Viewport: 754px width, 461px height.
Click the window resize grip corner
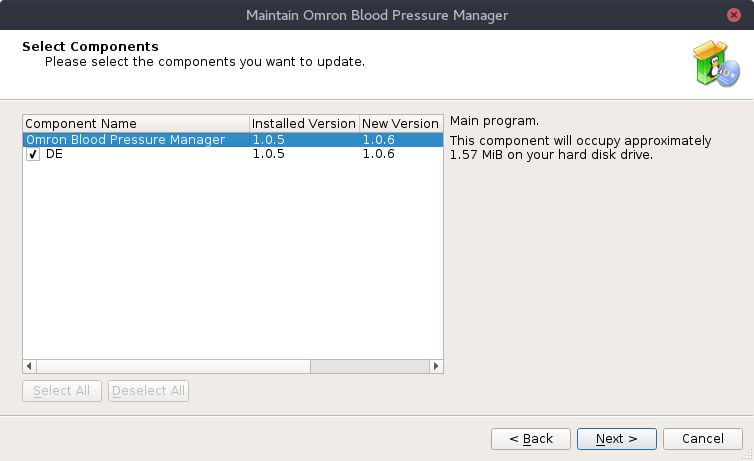(748, 455)
